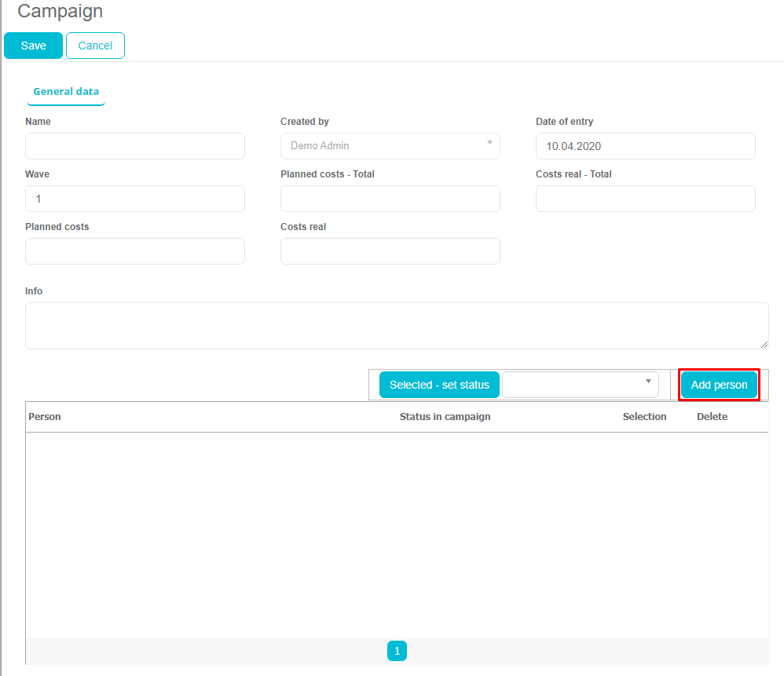Sort by the Person column header
The image size is (784, 676).
[45, 417]
